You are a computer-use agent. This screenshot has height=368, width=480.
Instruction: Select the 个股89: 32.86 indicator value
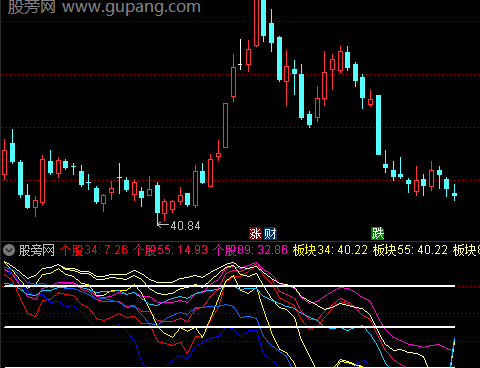(250, 250)
